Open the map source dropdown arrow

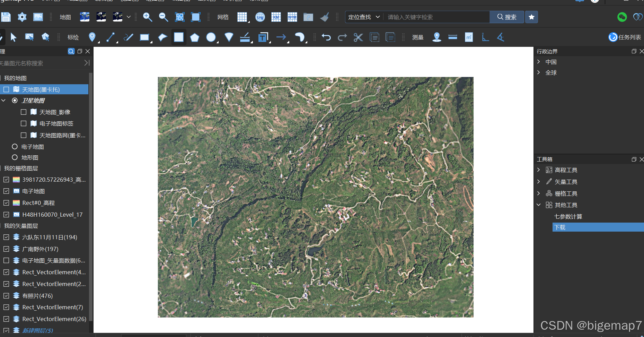[129, 17]
